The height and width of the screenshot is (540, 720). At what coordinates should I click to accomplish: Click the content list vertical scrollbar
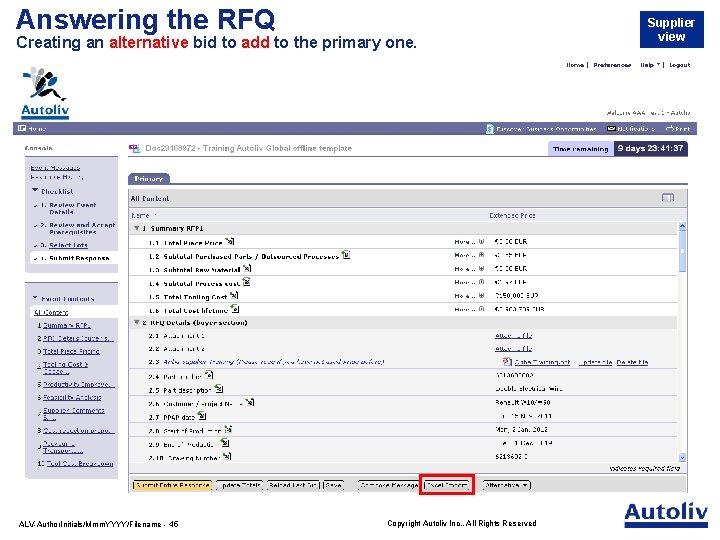682,342
